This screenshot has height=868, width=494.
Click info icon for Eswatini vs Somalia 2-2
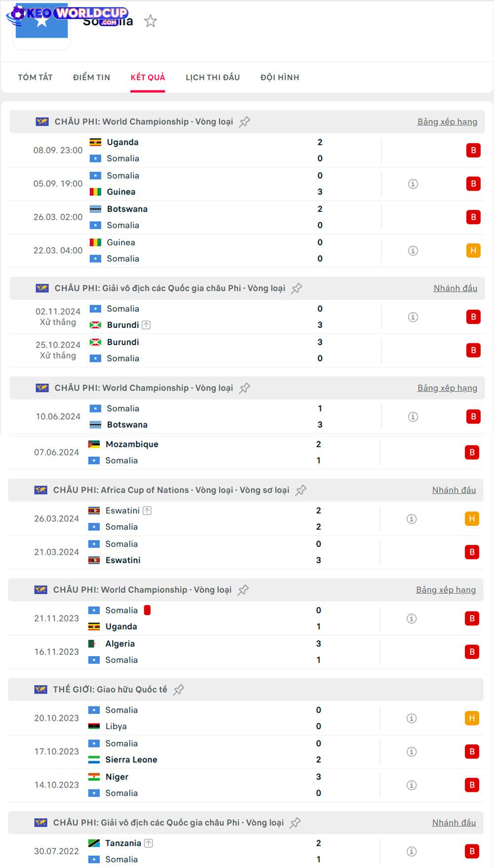(x=412, y=519)
